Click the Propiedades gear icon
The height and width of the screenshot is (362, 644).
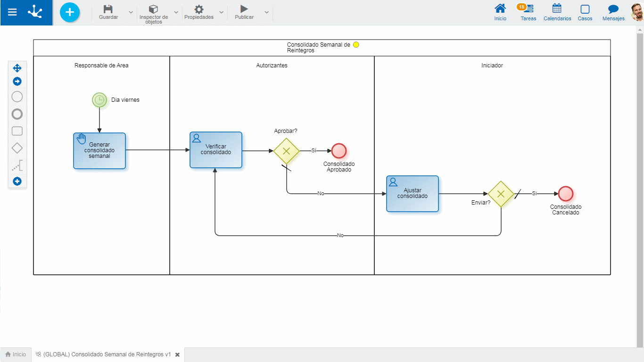click(x=198, y=9)
